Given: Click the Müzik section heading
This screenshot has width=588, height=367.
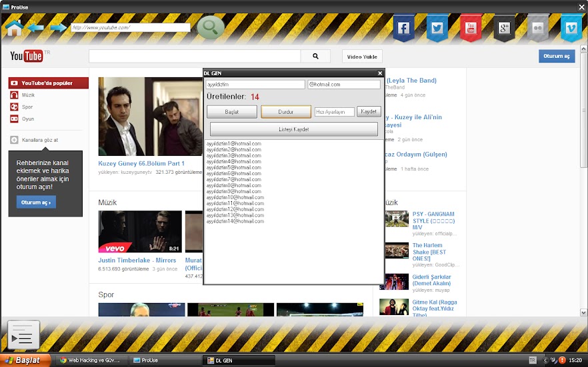Looking at the screenshot, I should [x=107, y=202].
